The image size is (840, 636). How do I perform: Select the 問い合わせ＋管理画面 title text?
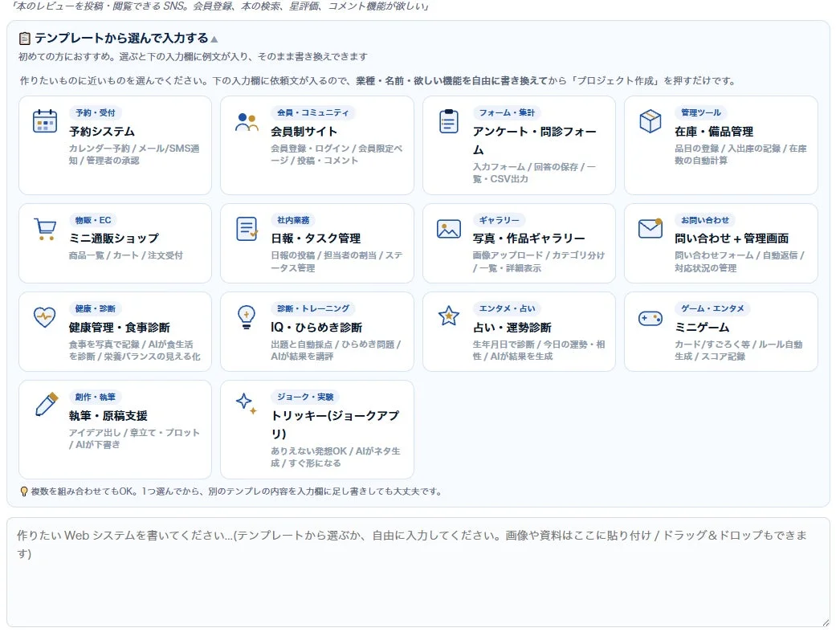[732, 238]
